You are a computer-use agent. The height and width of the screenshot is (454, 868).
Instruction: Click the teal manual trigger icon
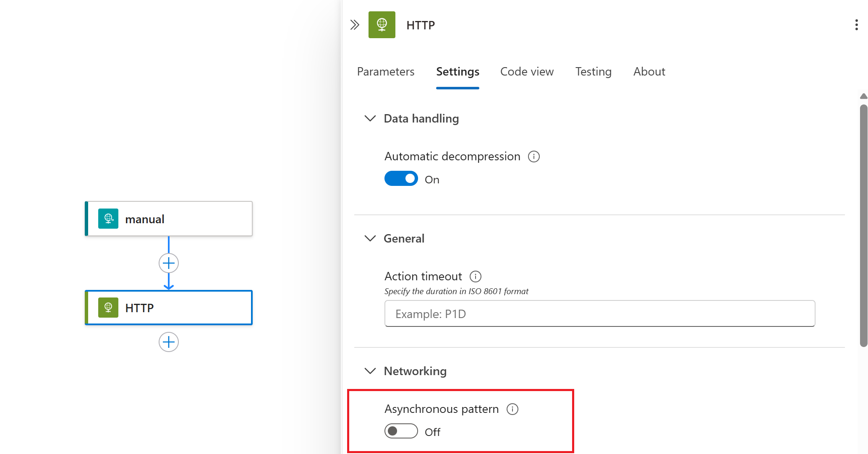[x=108, y=219]
